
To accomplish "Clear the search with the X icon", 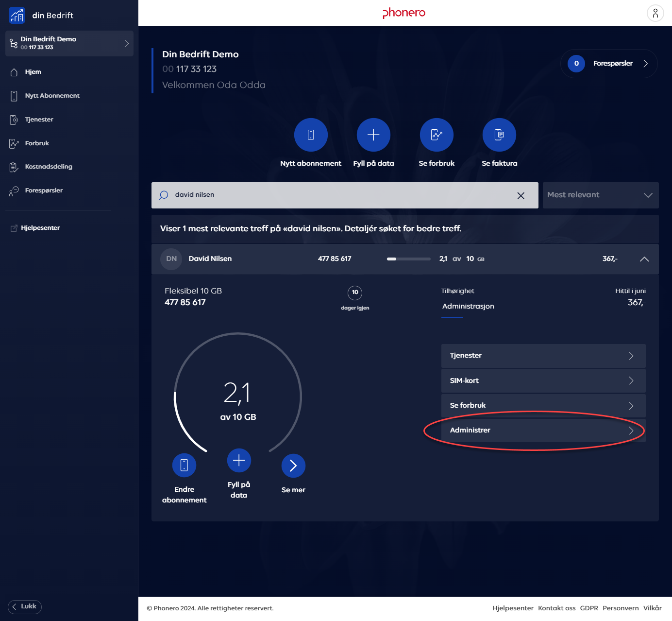I will pos(521,195).
